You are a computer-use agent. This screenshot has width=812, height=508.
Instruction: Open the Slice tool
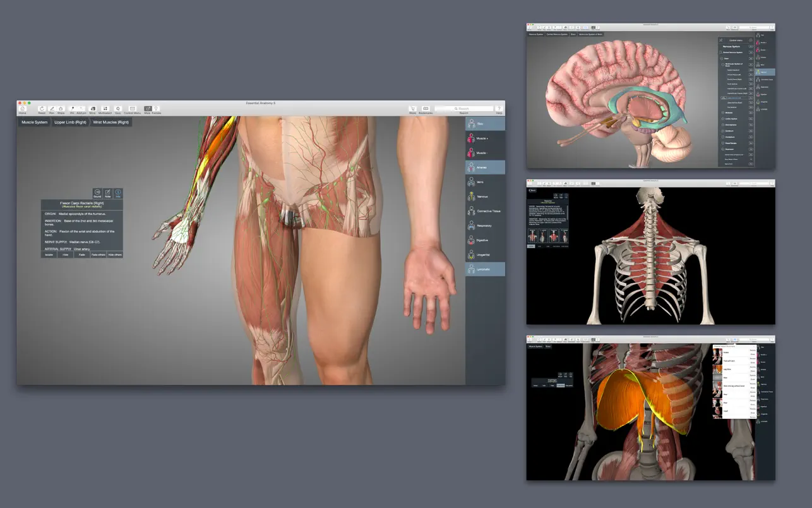click(92, 109)
